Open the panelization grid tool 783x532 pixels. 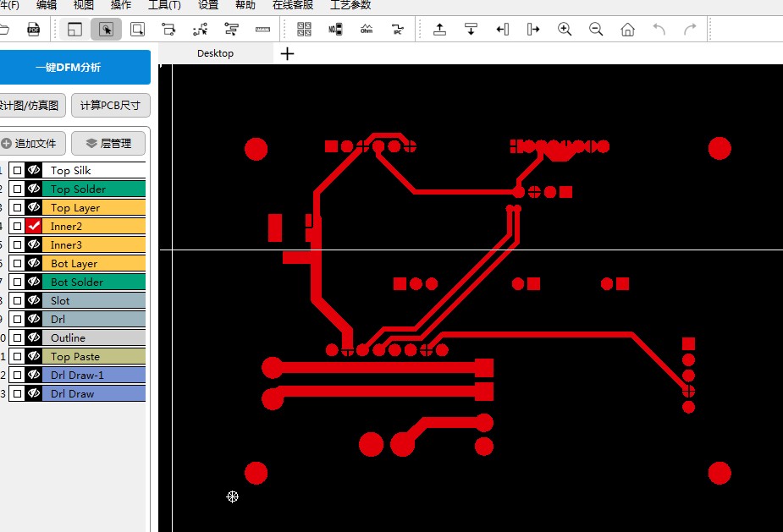[304, 30]
